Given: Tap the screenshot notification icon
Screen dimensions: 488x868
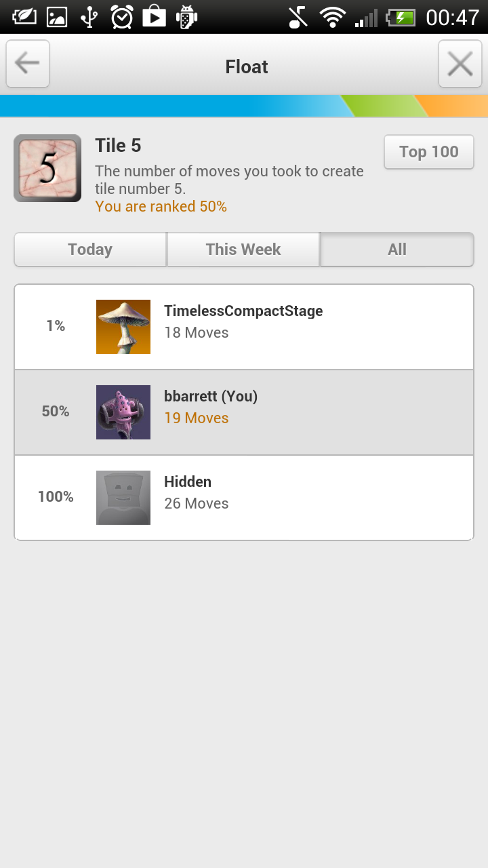Looking at the screenshot, I should tap(57, 17).
